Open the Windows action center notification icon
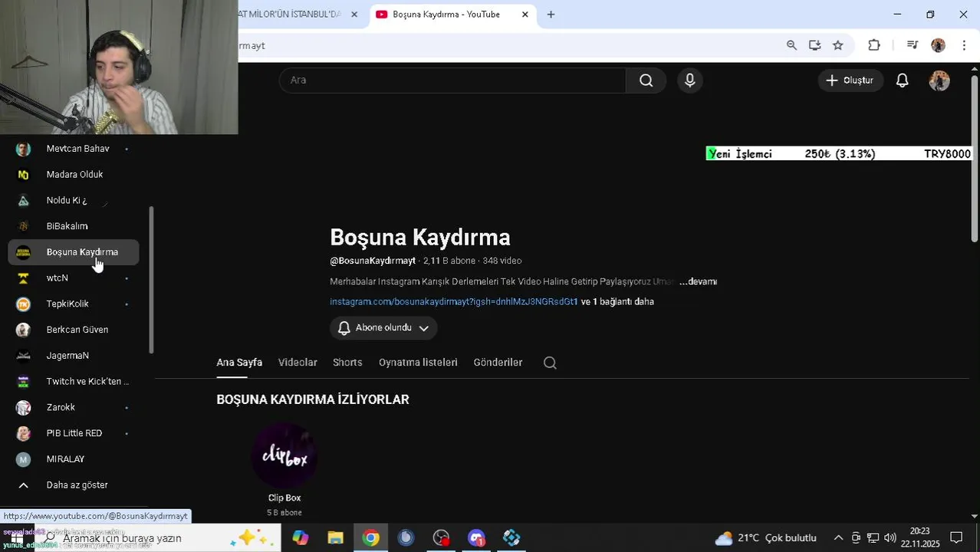Viewport: 980px width, 552px height. [x=956, y=537]
